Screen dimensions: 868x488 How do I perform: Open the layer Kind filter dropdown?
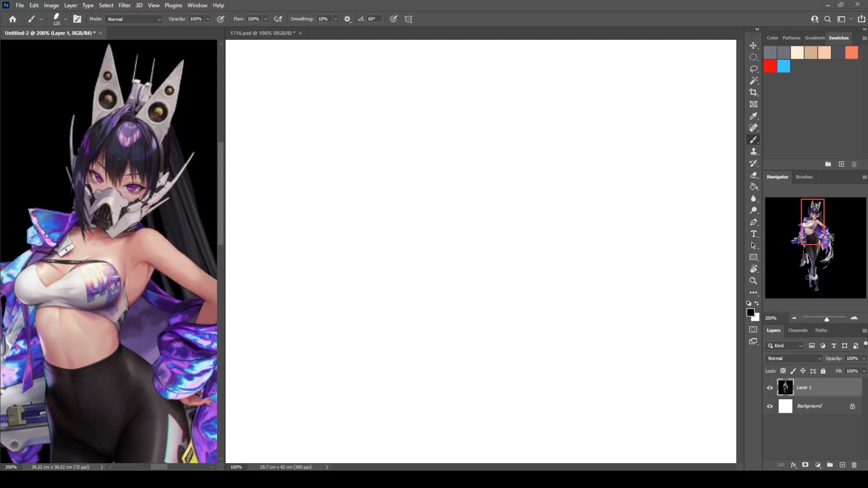(x=784, y=346)
